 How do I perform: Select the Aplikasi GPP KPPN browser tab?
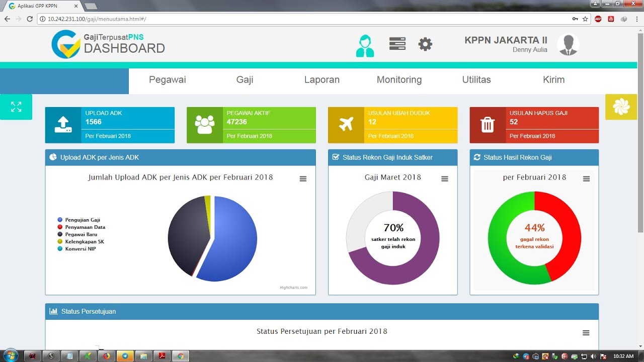point(43,6)
